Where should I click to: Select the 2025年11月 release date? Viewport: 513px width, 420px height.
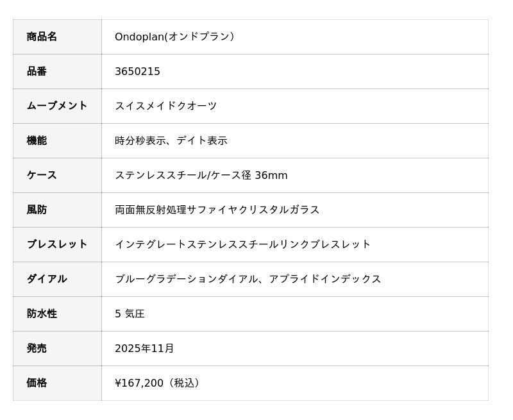(144, 348)
